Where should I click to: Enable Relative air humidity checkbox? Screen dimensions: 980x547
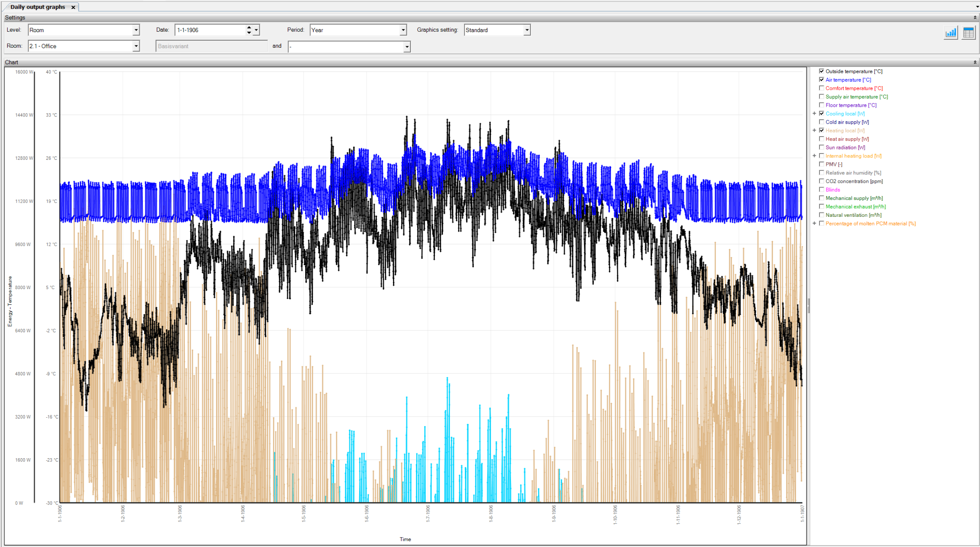pos(822,173)
